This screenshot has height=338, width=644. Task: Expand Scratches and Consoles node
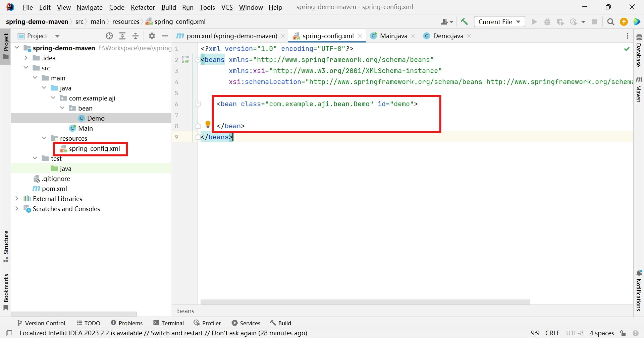coord(17,208)
